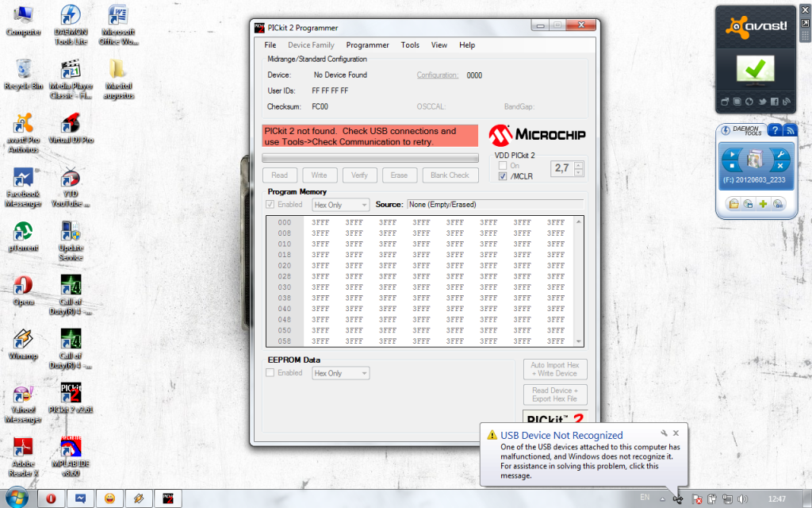The height and width of the screenshot is (508, 812).
Task: Toggle the VDD PICkit 2 On checkbox
Action: pyautogui.click(x=502, y=165)
